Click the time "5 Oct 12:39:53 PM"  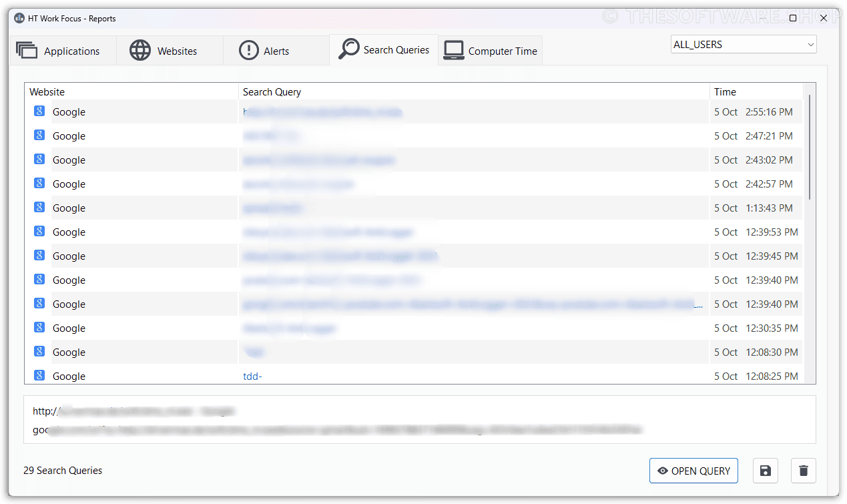point(756,232)
